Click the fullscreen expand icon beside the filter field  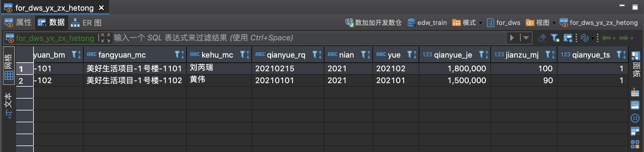106,38
